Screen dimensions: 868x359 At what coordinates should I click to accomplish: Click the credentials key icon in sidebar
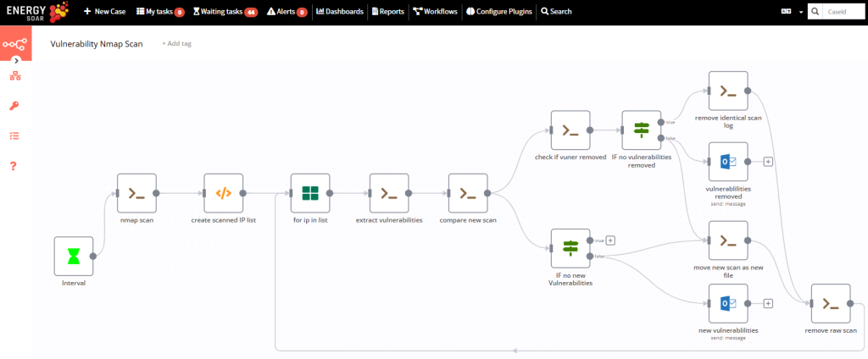[x=14, y=106]
